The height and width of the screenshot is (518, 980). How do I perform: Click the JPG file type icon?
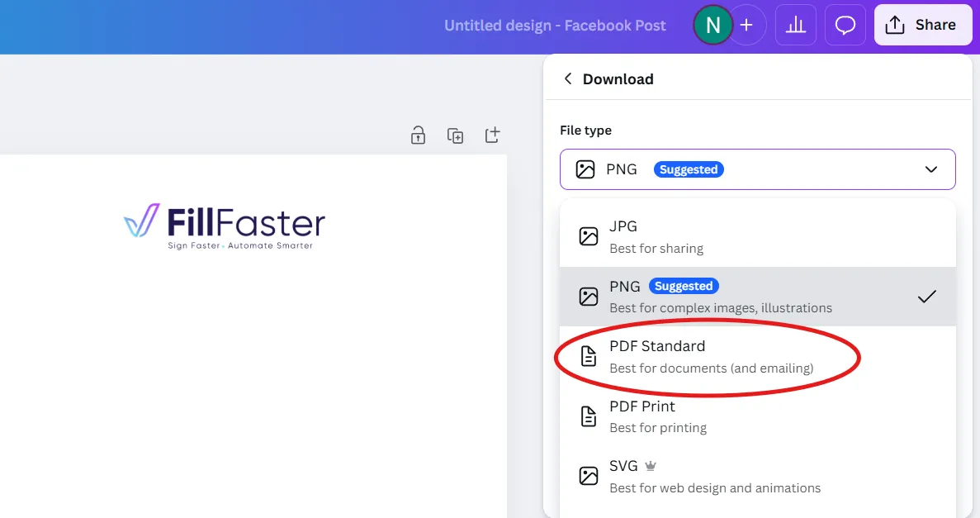click(x=588, y=236)
